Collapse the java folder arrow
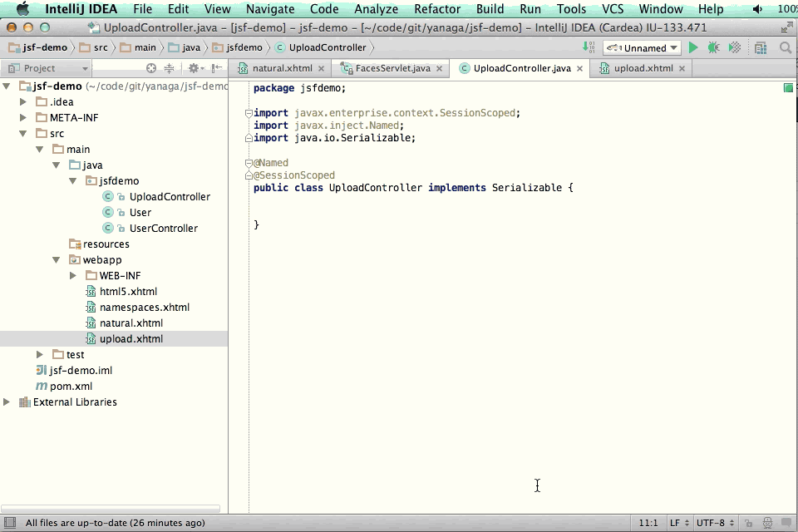Screen dimensions: 798x532 pyautogui.click(x=57, y=165)
